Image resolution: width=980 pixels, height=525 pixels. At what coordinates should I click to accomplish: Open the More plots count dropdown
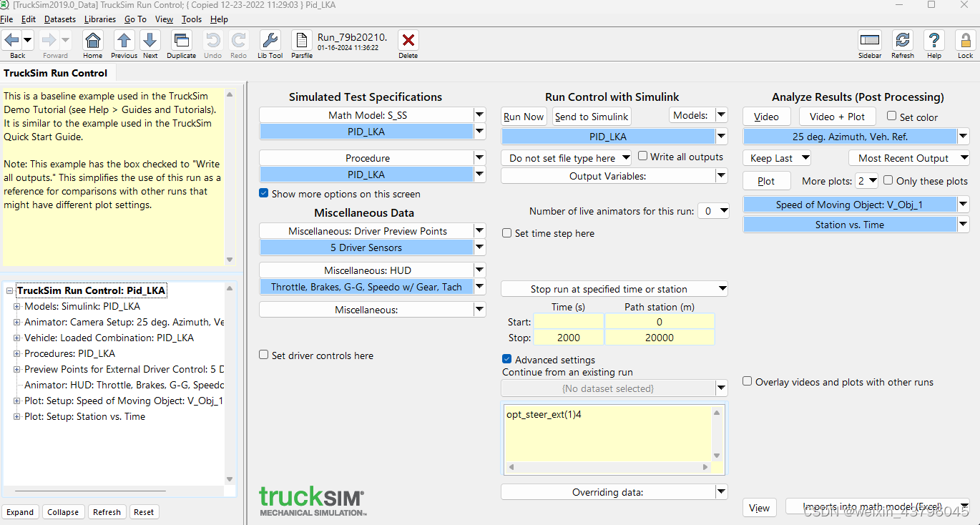tap(867, 181)
